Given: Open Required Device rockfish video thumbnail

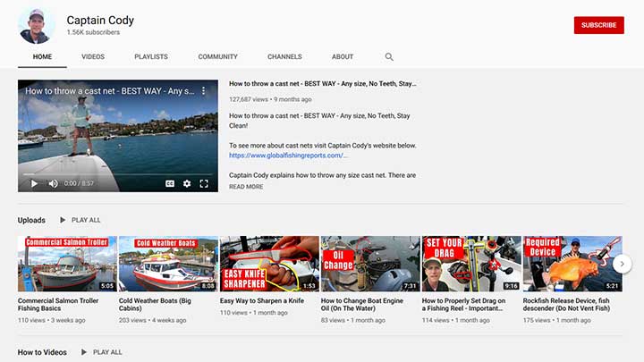Looking at the screenshot, I should pos(572,264).
